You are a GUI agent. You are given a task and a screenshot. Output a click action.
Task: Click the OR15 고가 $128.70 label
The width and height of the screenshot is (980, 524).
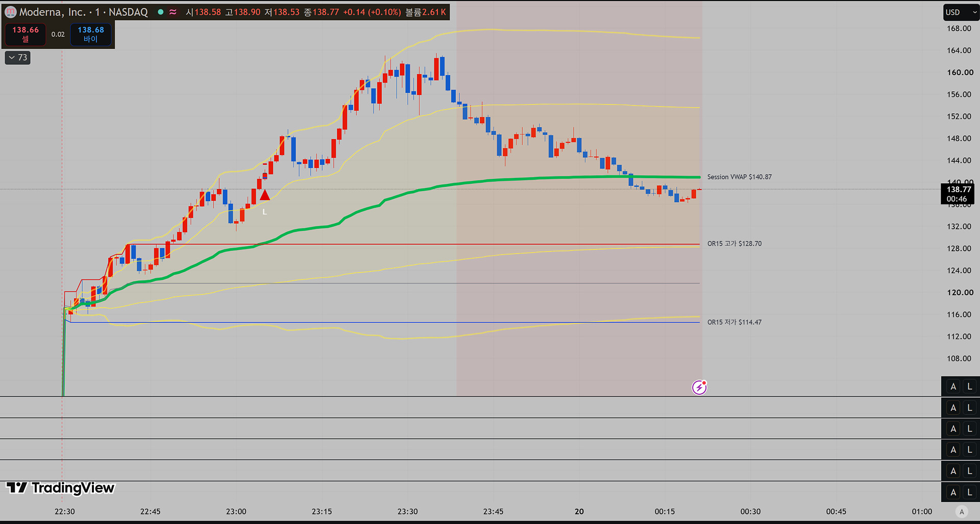[x=734, y=244]
